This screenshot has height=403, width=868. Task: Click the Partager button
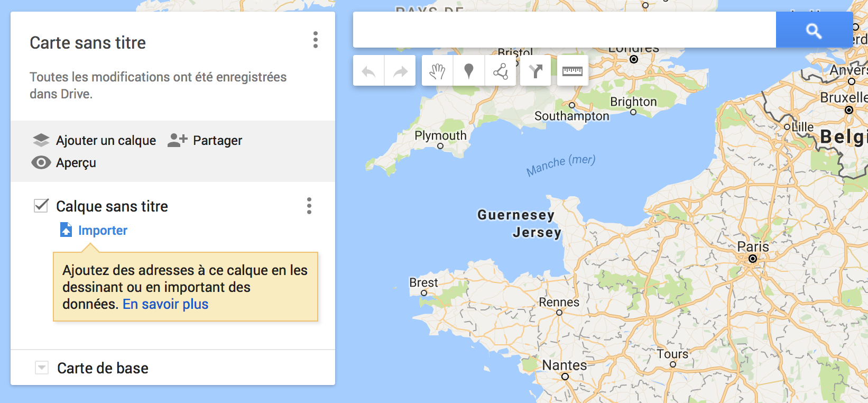coord(205,140)
